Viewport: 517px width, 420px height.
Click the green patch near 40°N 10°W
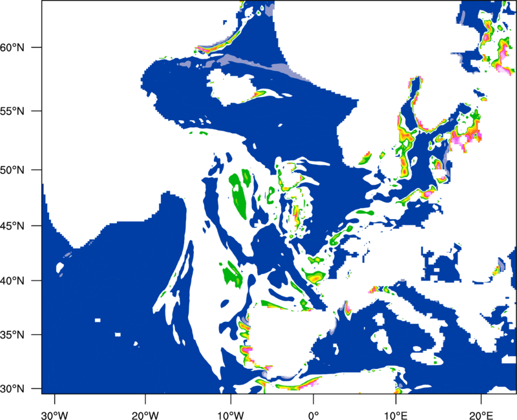coord(231,273)
